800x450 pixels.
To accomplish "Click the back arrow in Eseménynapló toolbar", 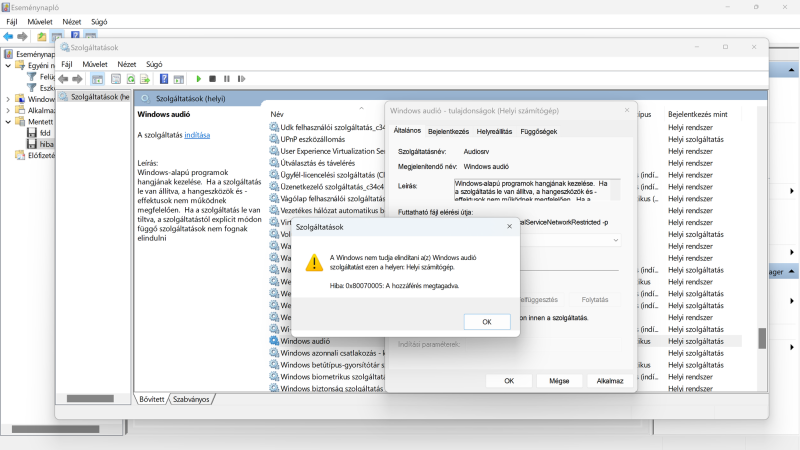I will (8, 36).
